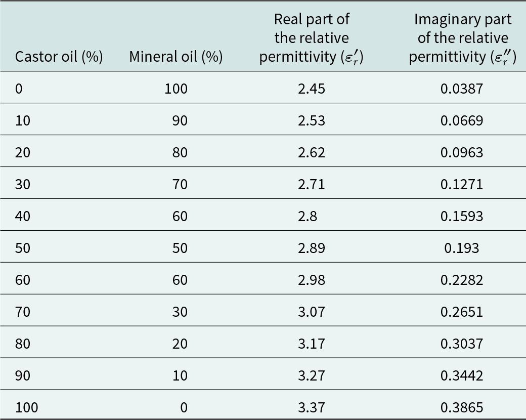The image size is (526, 420).
Task: Click the mineral oil value 100
Action: tap(176, 89)
